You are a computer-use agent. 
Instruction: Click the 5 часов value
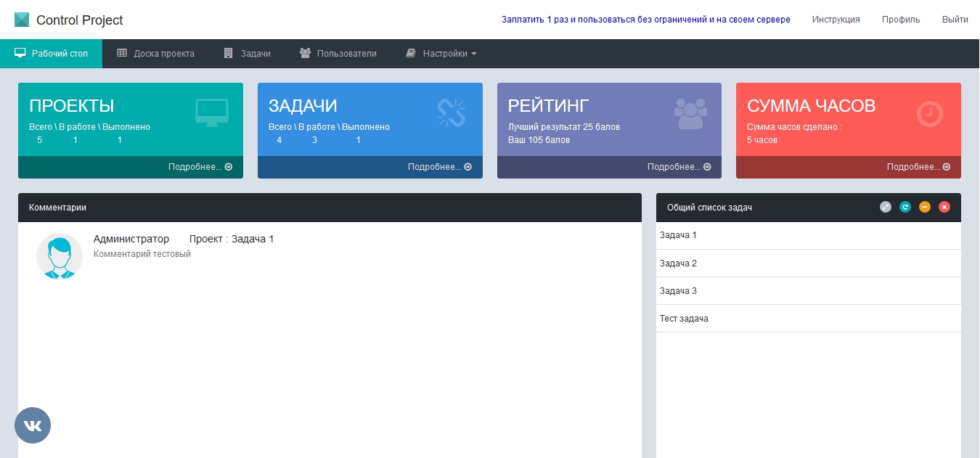tap(762, 140)
